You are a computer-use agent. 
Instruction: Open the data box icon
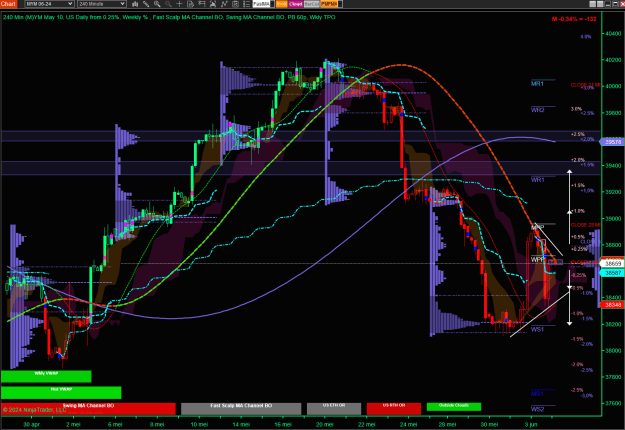191,4
